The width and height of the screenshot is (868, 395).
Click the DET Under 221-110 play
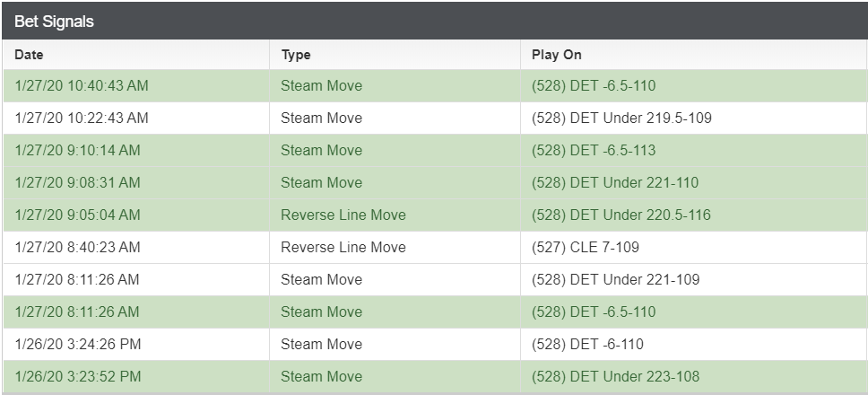coord(615,183)
